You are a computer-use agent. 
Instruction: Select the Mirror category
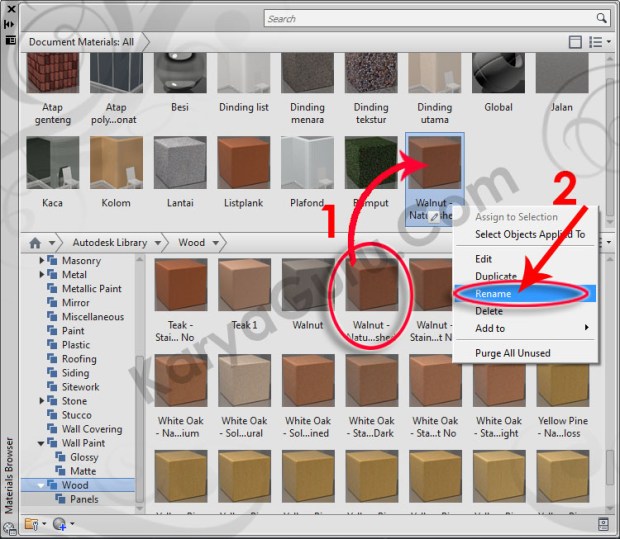[x=76, y=303]
